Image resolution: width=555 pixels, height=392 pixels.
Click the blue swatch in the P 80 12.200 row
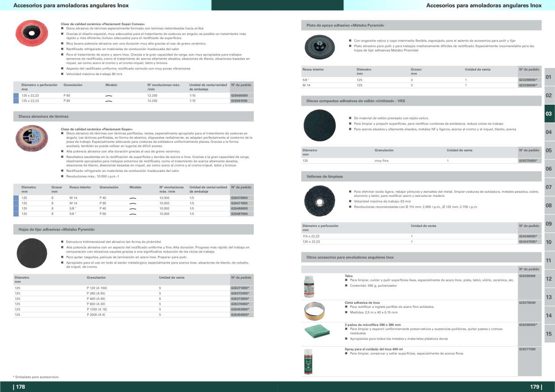click(x=16, y=101)
